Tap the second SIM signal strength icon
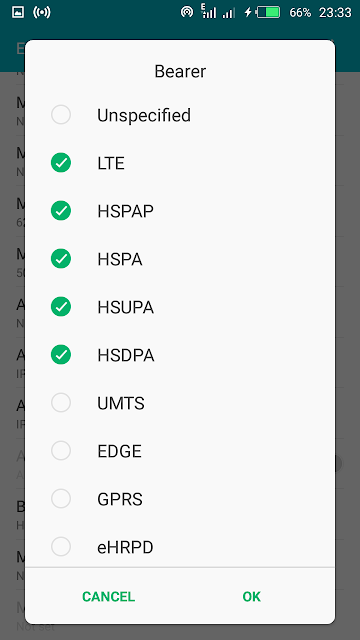The height and width of the screenshot is (640, 360). (x=229, y=13)
